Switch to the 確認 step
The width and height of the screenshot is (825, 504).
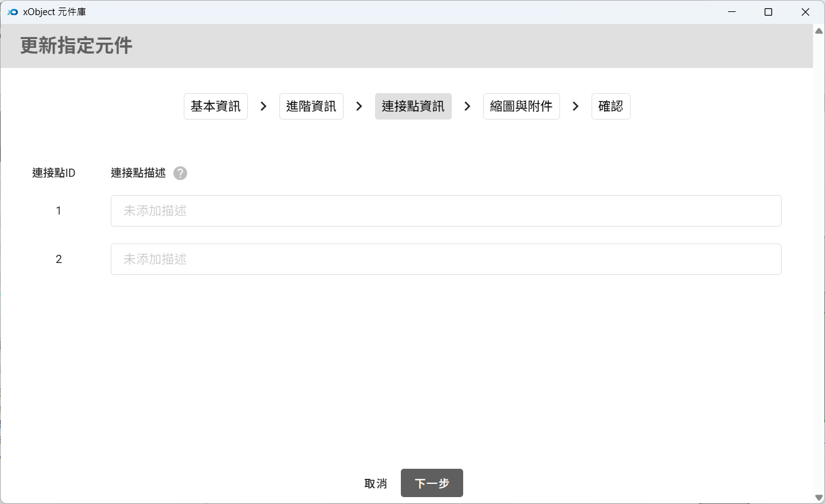[611, 106]
